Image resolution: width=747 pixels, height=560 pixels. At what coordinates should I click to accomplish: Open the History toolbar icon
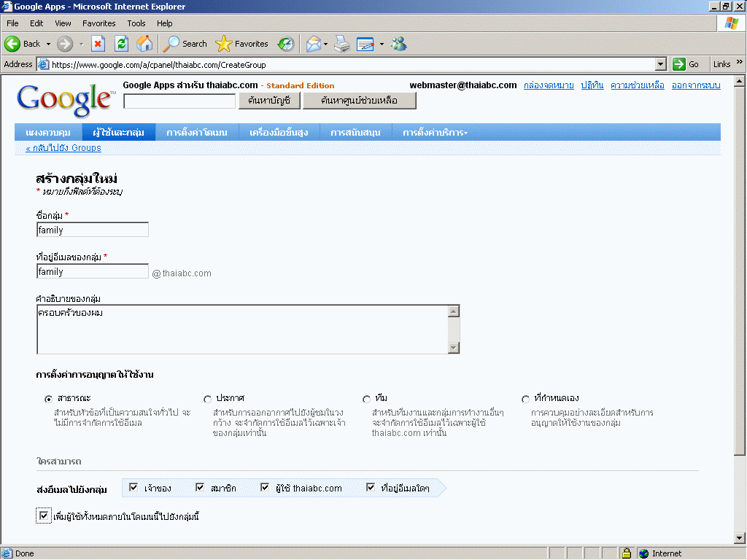[286, 44]
